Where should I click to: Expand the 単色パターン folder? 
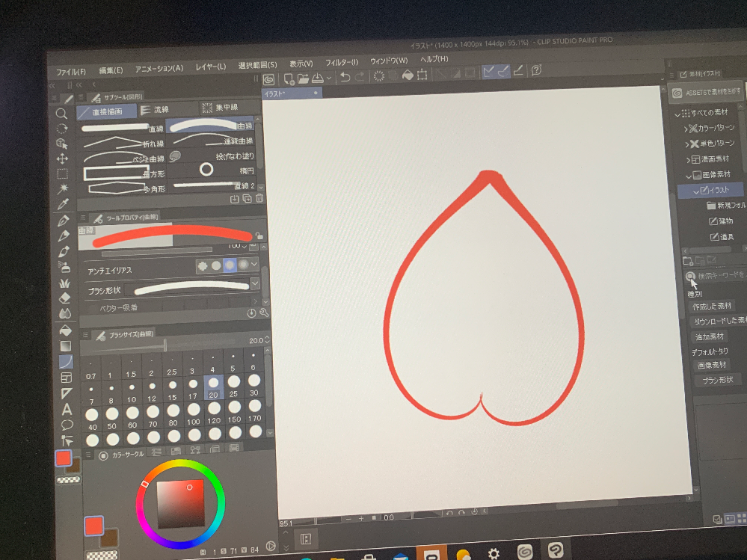tap(687, 145)
